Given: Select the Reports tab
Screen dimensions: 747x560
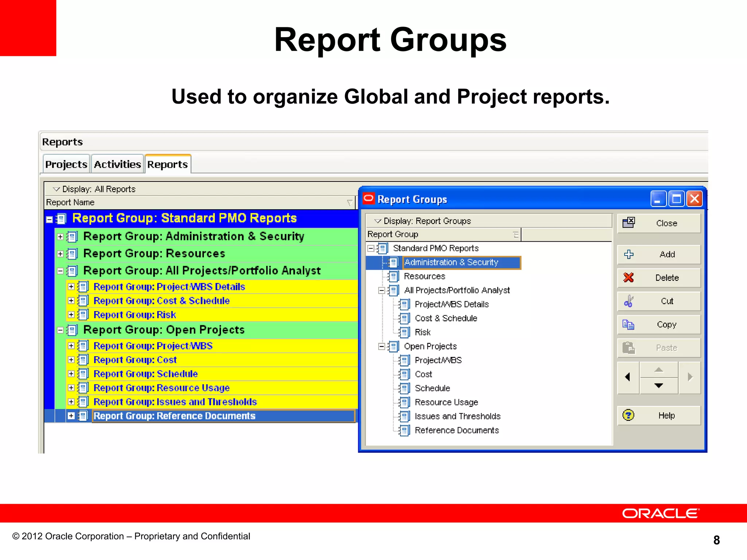Looking at the screenshot, I should tap(168, 164).
